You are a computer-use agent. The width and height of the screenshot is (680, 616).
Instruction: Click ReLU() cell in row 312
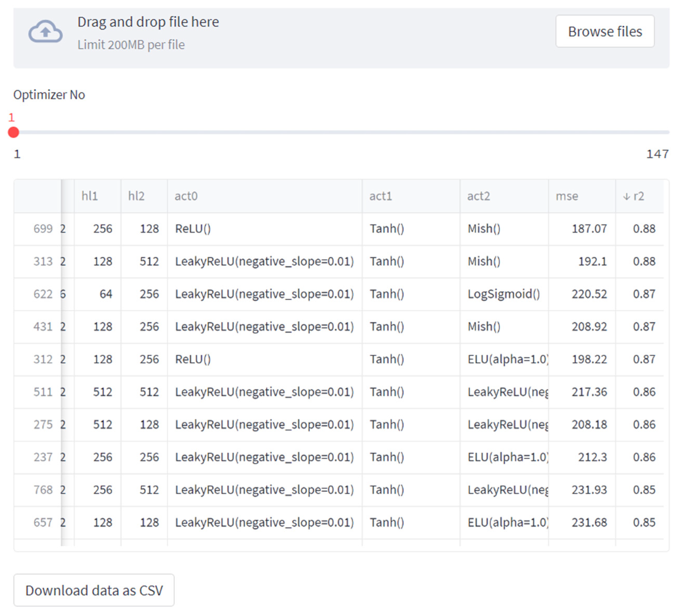(x=193, y=359)
